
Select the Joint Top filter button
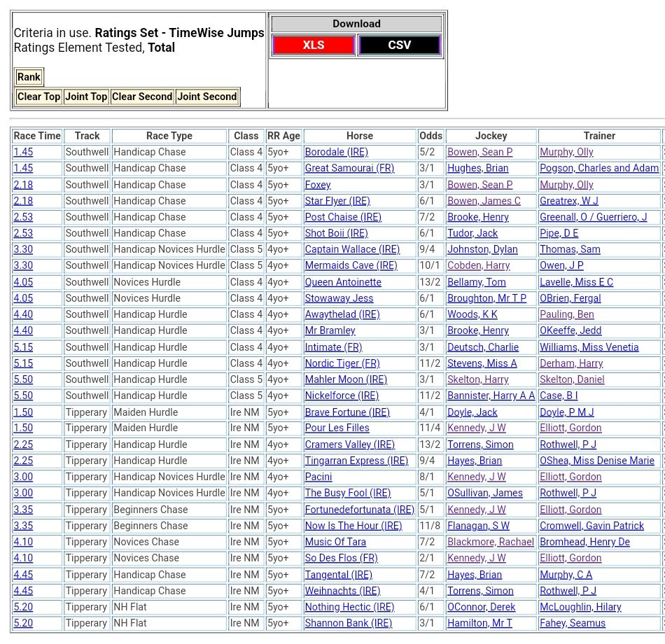point(86,97)
